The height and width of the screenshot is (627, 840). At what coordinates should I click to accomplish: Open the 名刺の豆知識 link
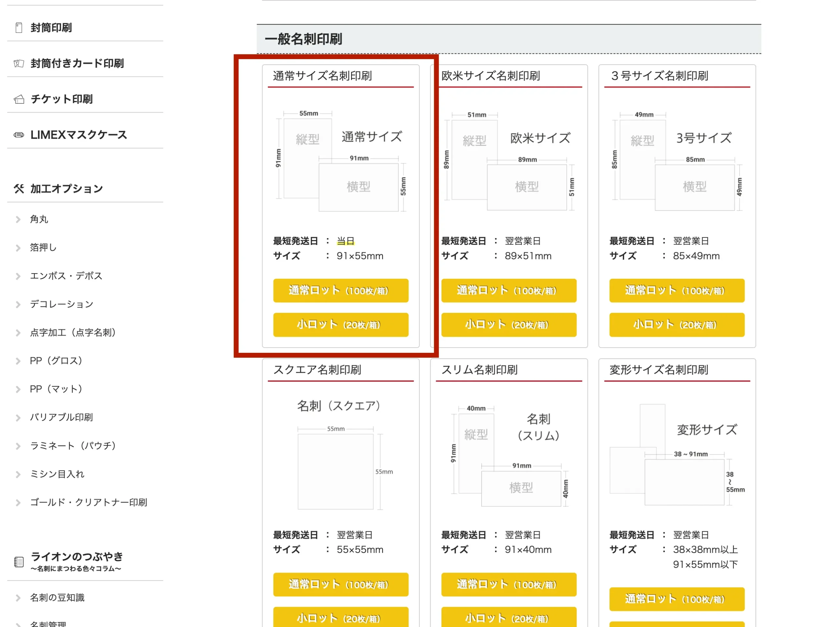(x=57, y=598)
